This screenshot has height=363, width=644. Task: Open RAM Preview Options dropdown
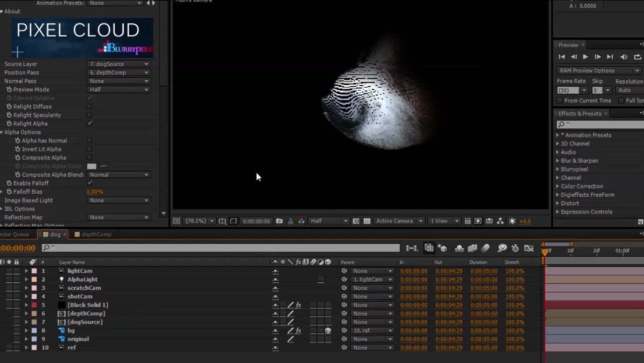(599, 71)
